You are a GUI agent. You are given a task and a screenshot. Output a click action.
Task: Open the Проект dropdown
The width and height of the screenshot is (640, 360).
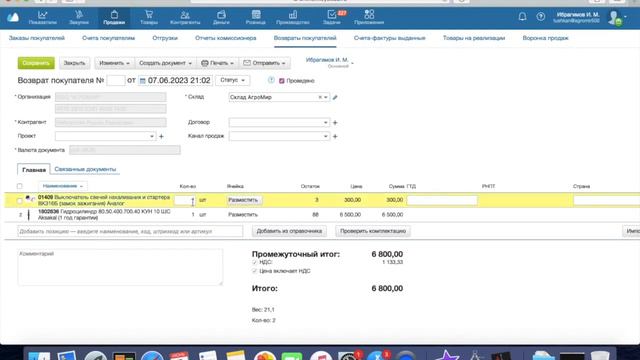(x=151, y=136)
